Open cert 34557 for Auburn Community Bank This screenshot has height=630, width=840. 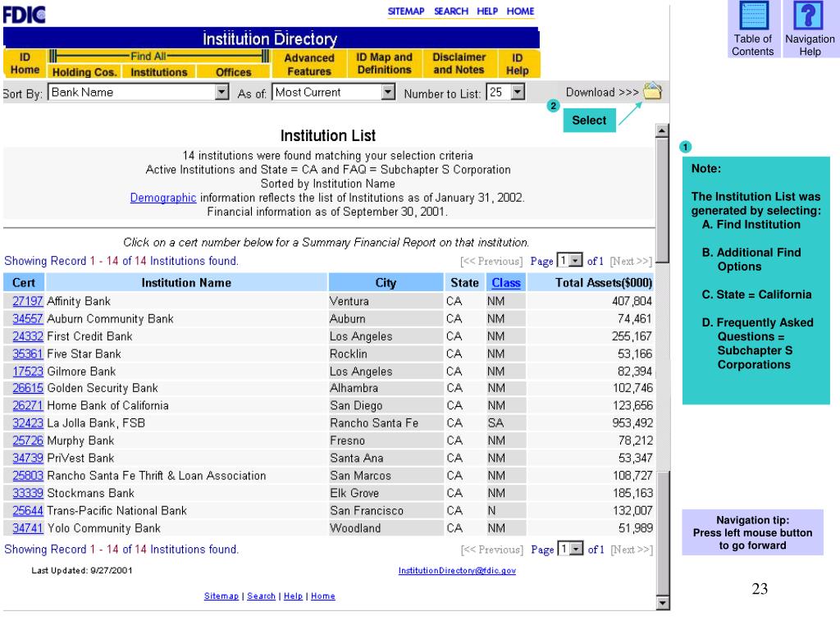(x=28, y=319)
